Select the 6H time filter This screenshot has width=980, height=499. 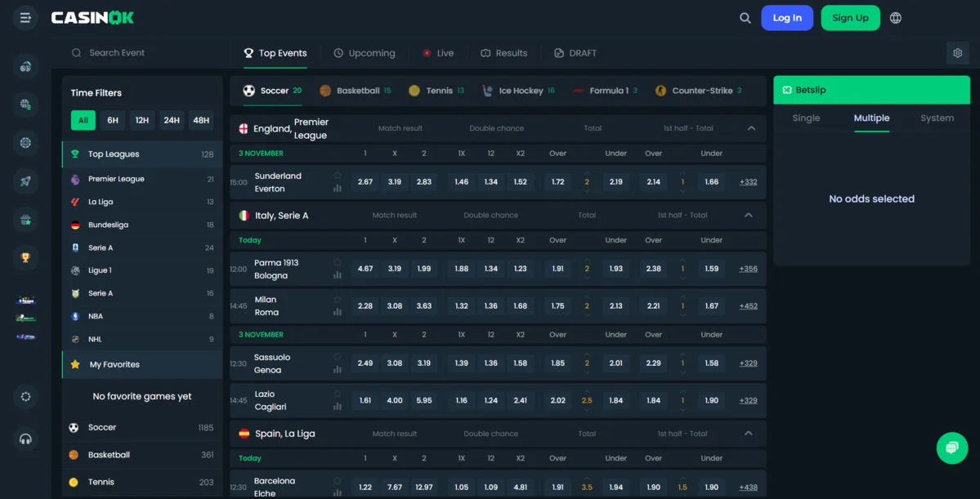[113, 120]
